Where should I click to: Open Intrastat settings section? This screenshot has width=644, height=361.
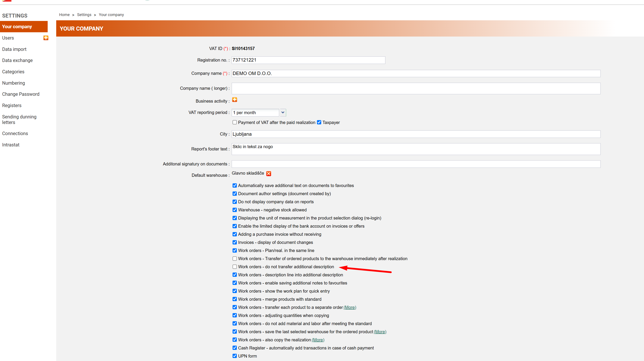[11, 145]
